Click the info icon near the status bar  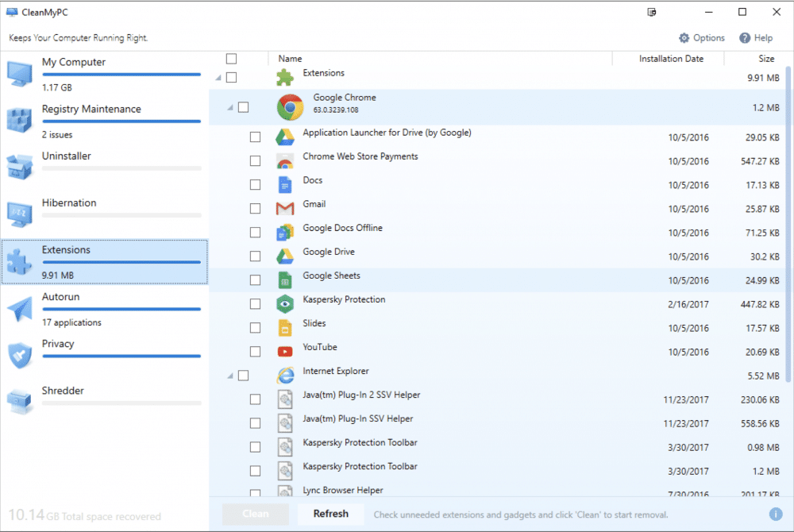(776, 513)
